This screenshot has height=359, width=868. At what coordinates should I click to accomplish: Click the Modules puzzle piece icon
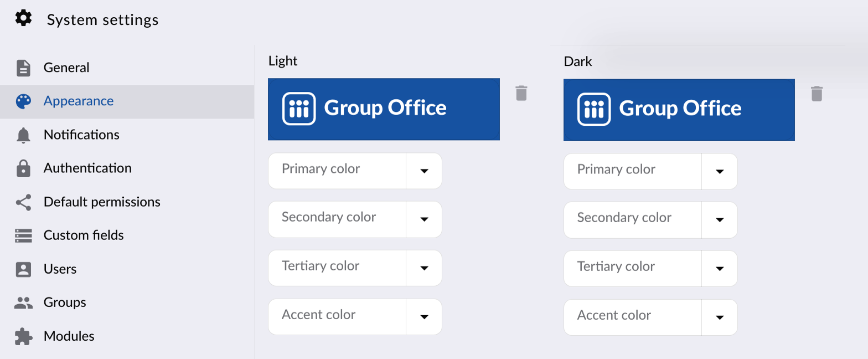(23, 336)
